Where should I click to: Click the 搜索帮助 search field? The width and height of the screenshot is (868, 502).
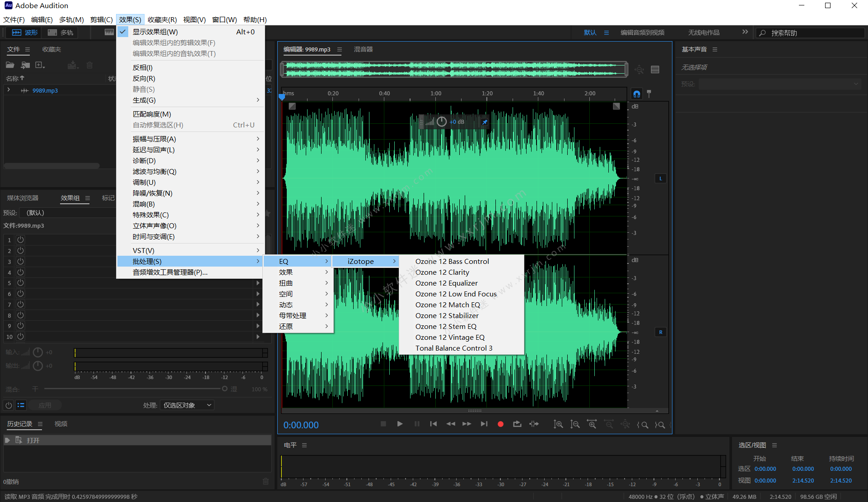pyautogui.click(x=811, y=33)
